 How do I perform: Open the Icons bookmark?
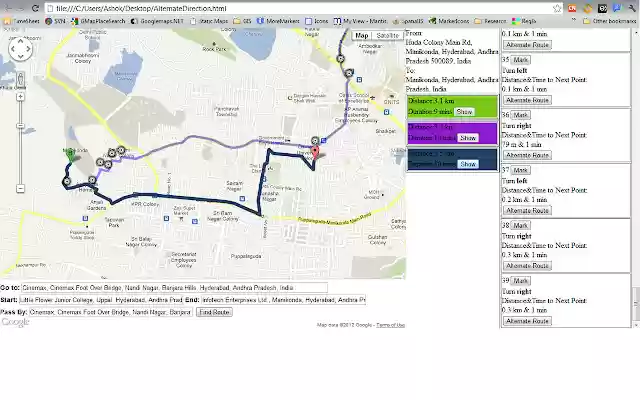[317, 21]
